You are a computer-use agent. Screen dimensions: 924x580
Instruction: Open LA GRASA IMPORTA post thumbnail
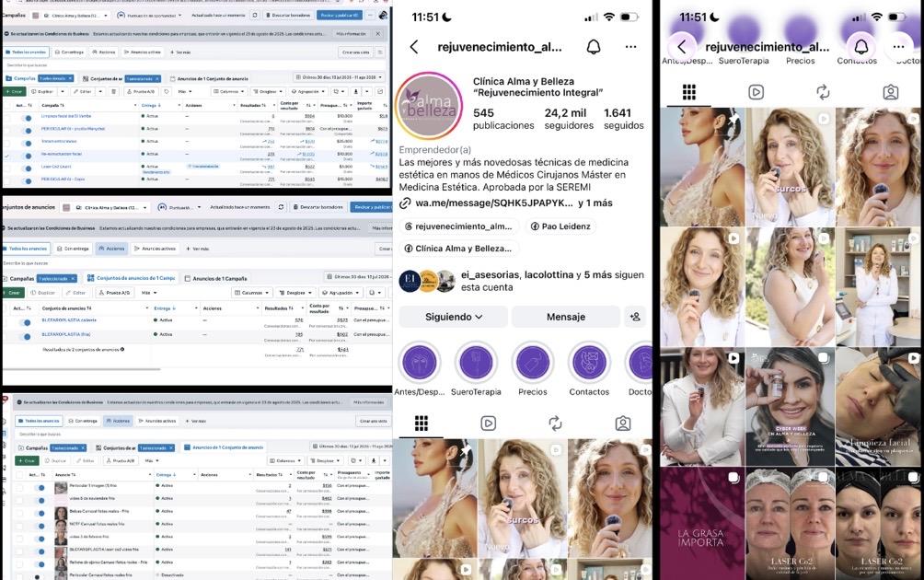[x=702, y=524]
